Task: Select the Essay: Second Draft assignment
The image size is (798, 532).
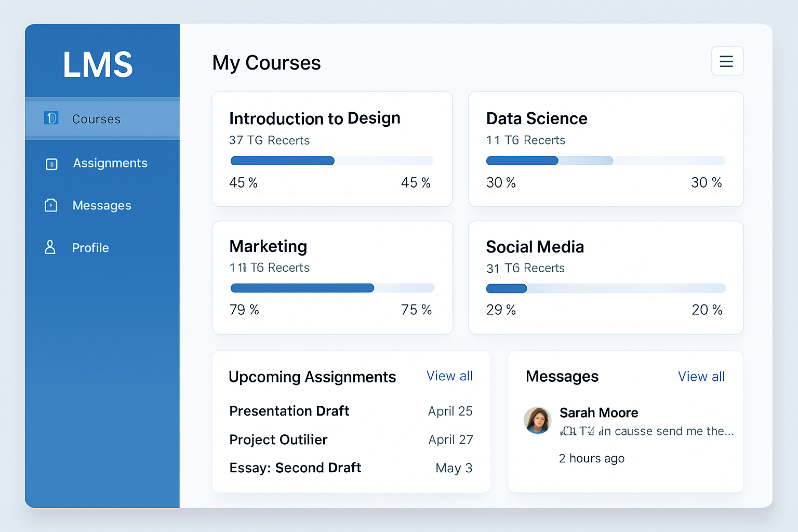Action: [x=295, y=468]
